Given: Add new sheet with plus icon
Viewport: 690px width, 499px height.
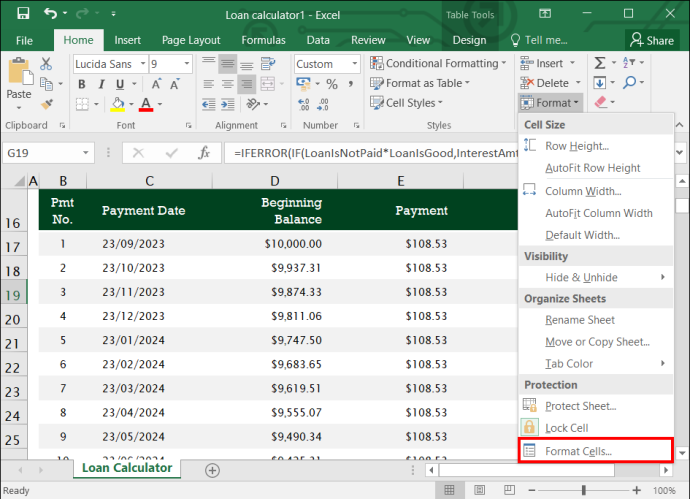Looking at the screenshot, I should tap(213, 470).
